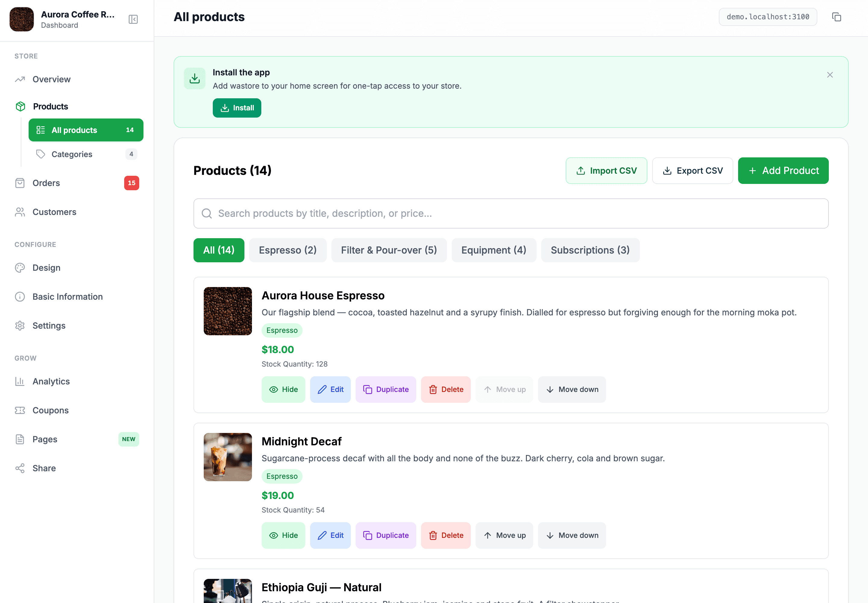Click the $18.00 price
The height and width of the screenshot is (603, 868).
click(278, 349)
